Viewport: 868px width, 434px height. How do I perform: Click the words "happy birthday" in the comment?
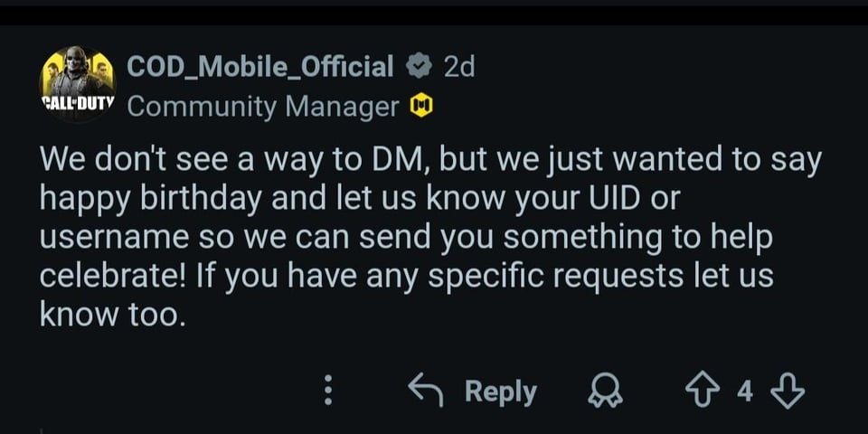point(144,200)
